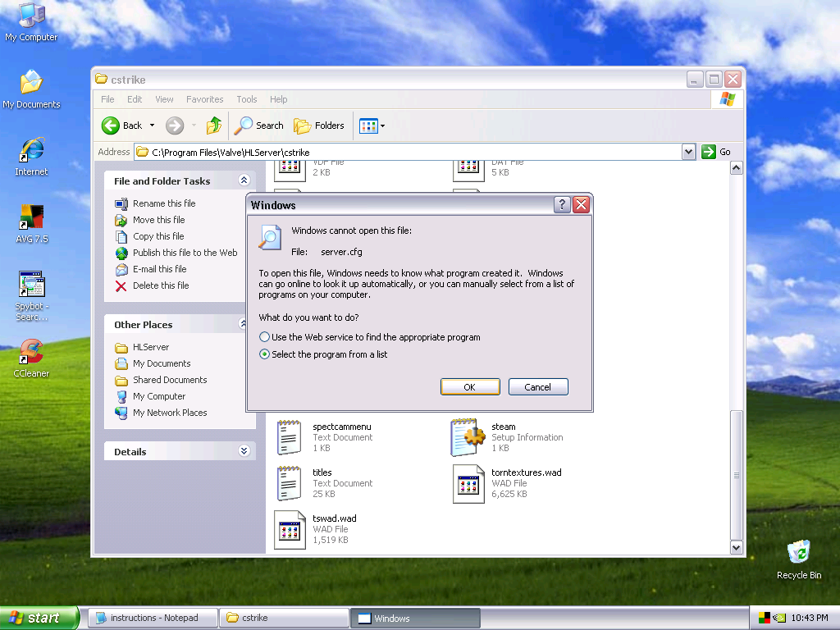
Task: Click the system clock 10:43 PM
Action: point(810,618)
